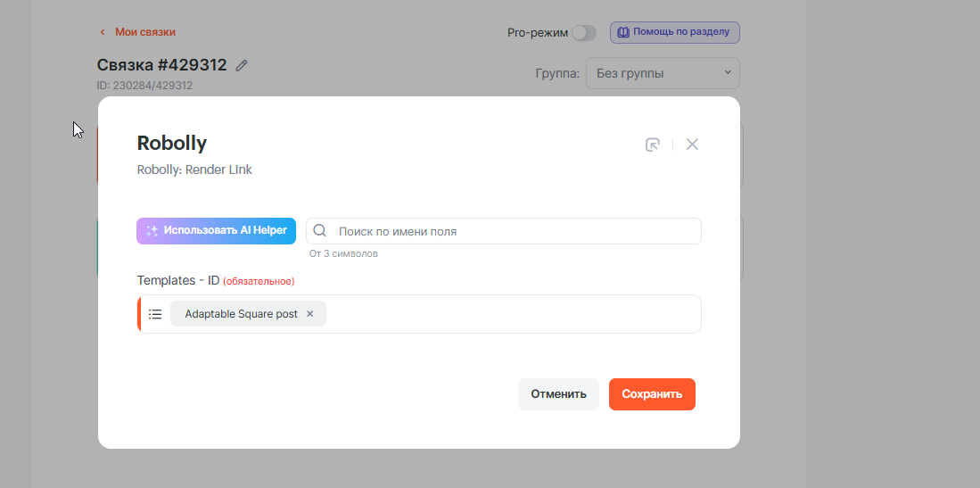Screen dimensions: 980x488
Task: Open Помощь по разделу help
Action: tap(675, 32)
